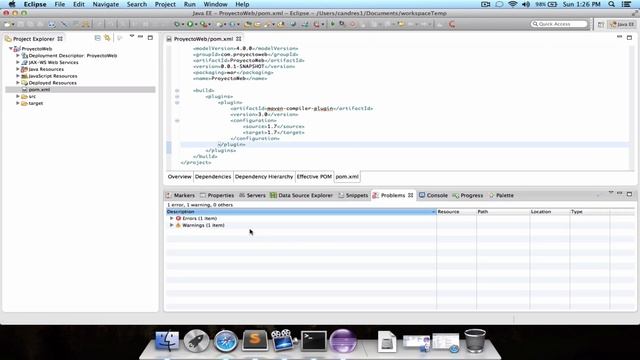Open Sublime Text from the Dock
The width and height of the screenshot is (640, 360).
click(255, 340)
